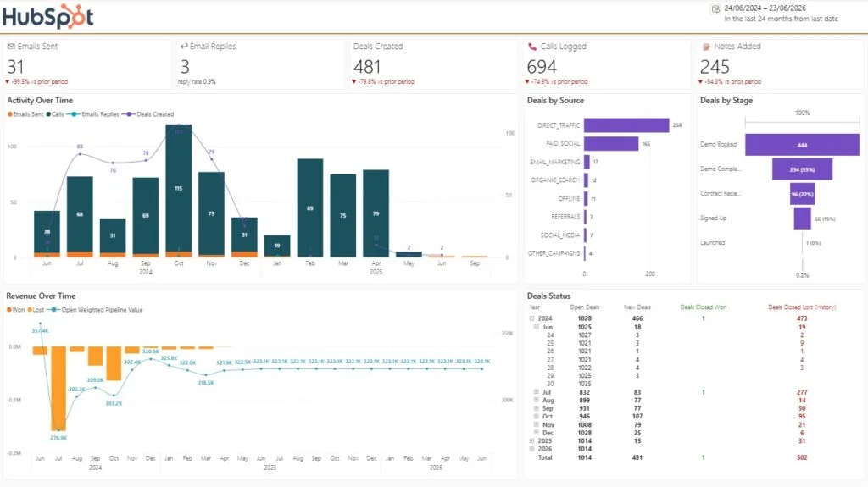
Task: Click the Signed Up funnel bar
Action: (802, 219)
